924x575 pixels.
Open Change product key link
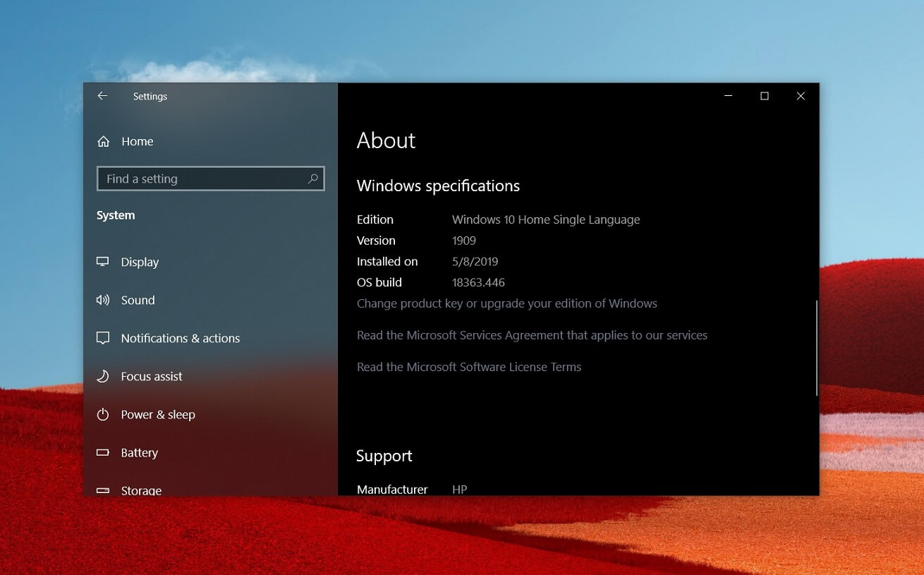pyautogui.click(x=506, y=303)
